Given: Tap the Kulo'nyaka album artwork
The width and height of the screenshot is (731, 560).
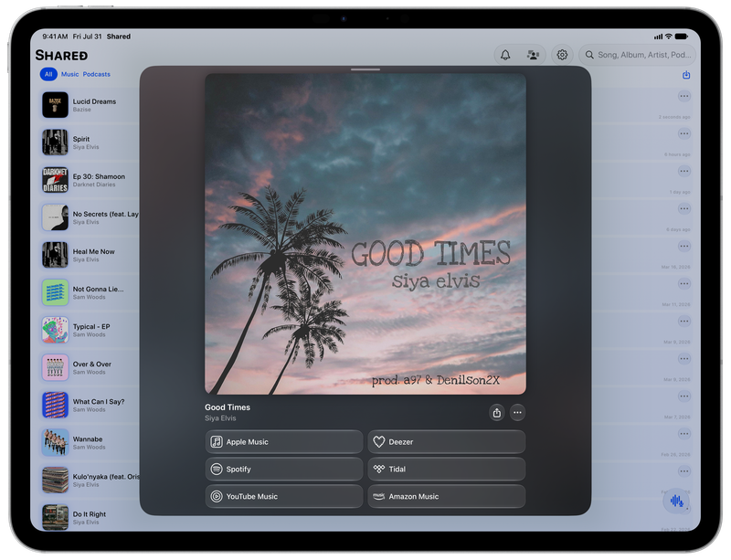Looking at the screenshot, I should tap(55, 480).
